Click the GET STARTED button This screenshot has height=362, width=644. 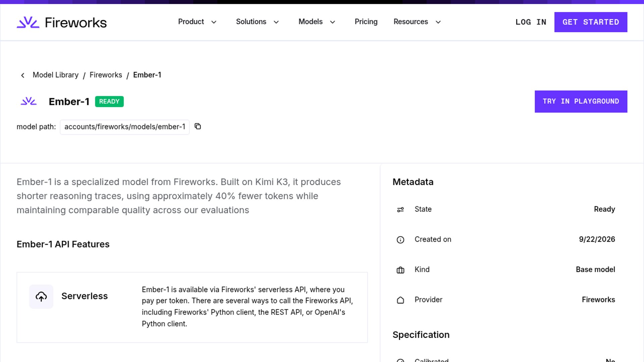coord(591,22)
